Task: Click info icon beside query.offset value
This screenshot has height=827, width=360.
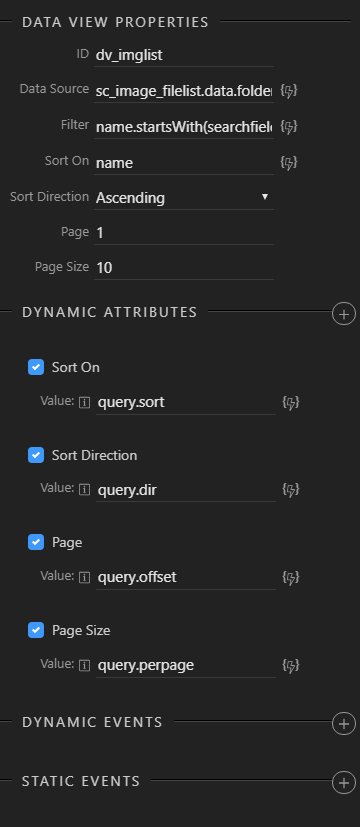Action: click(84, 578)
